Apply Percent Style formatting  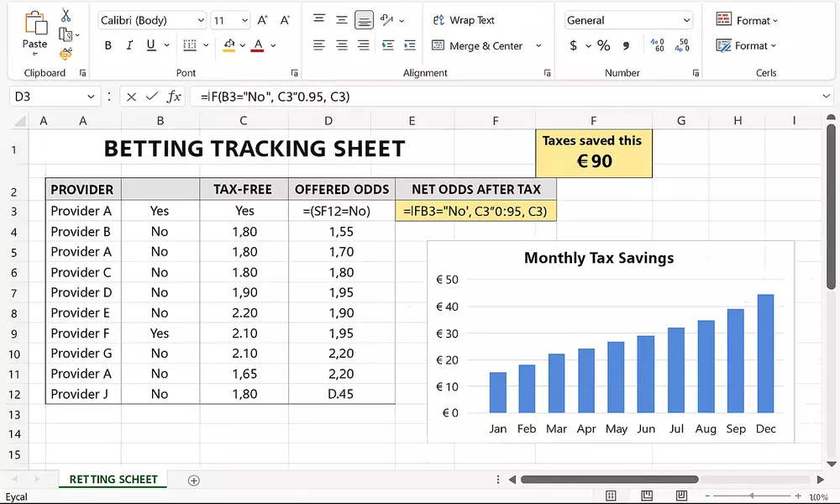click(x=603, y=46)
